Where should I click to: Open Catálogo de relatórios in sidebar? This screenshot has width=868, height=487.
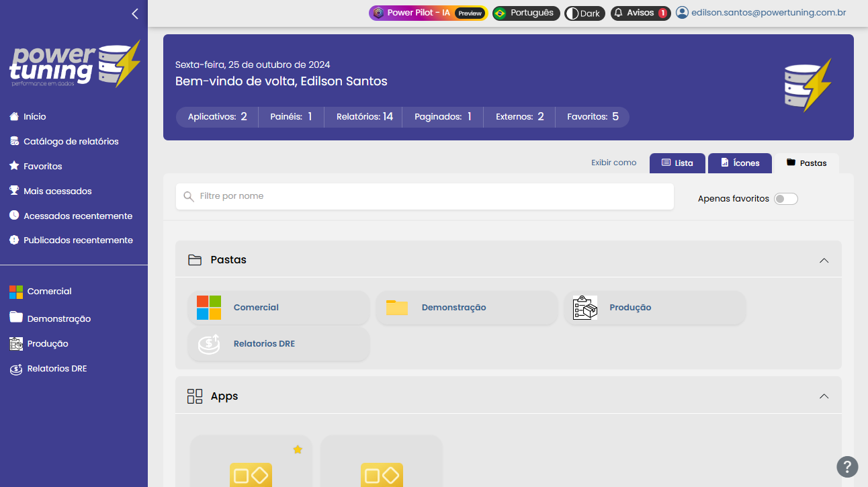(x=71, y=142)
